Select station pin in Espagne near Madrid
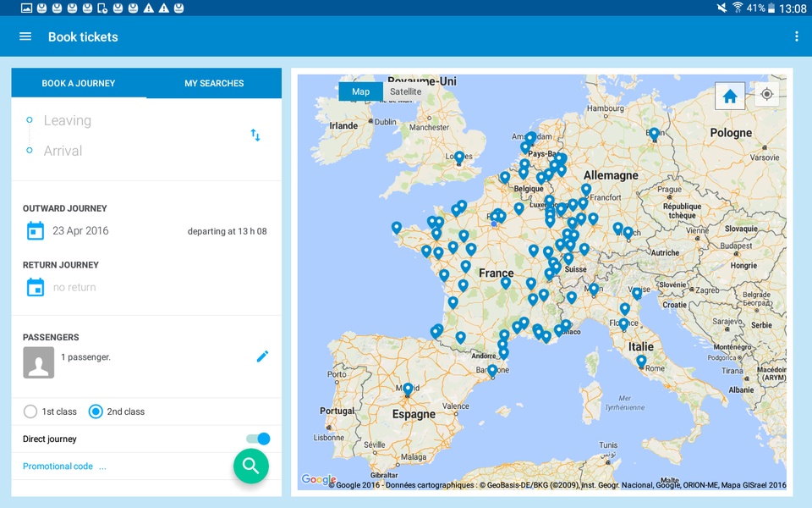Viewport: 812px width, 508px height. tap(408, 389)
